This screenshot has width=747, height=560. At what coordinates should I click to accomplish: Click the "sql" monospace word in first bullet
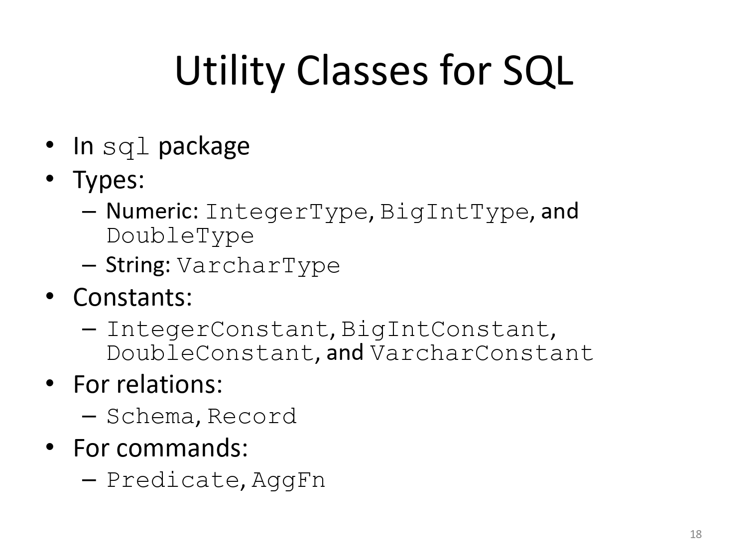click(x=126, y=147)
